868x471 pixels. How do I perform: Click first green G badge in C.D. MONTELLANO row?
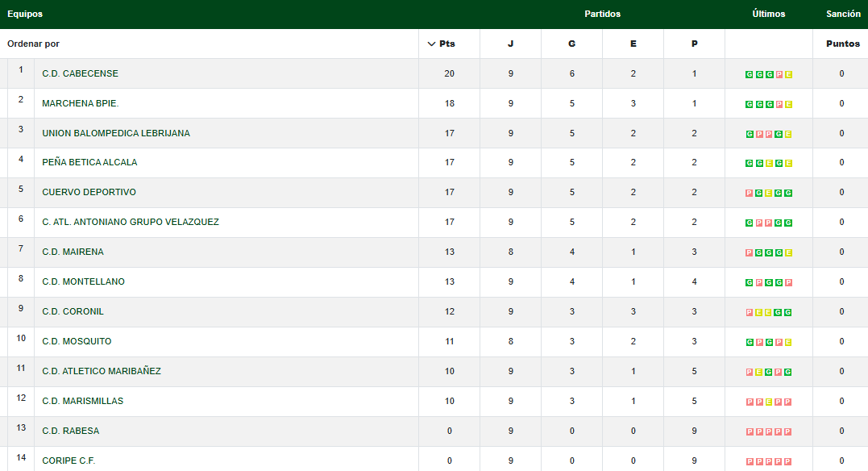click(750, 282)
